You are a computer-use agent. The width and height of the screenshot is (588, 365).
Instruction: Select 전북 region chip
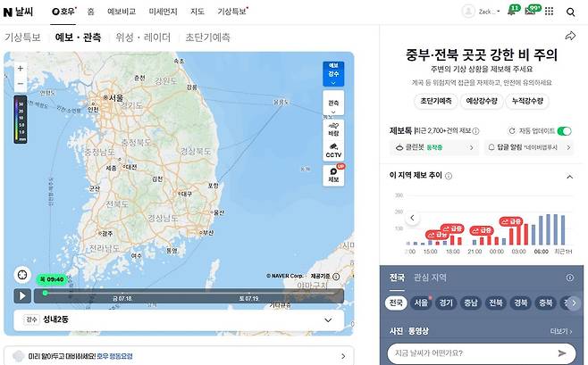(x=496, y=303)
